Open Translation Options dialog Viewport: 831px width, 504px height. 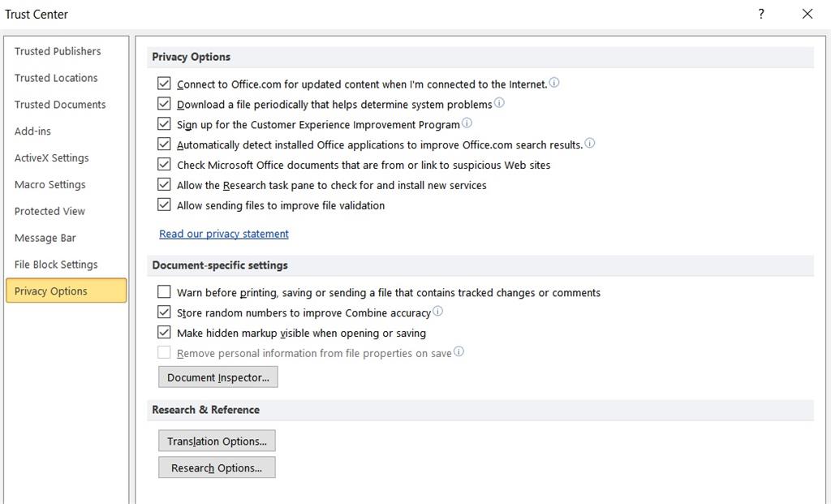click(x=217, y=441)
